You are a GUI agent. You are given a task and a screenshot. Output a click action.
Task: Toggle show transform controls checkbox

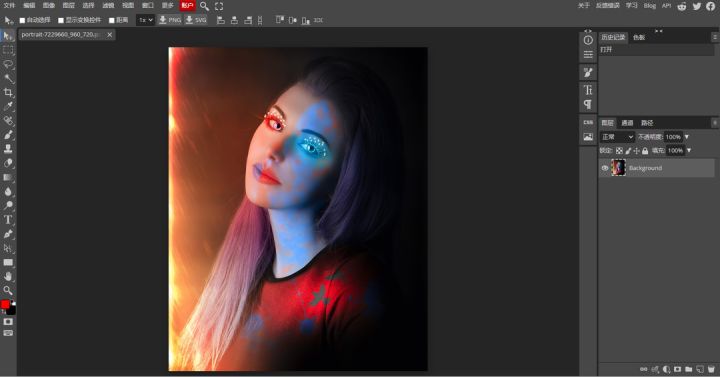tap(61, 20)
